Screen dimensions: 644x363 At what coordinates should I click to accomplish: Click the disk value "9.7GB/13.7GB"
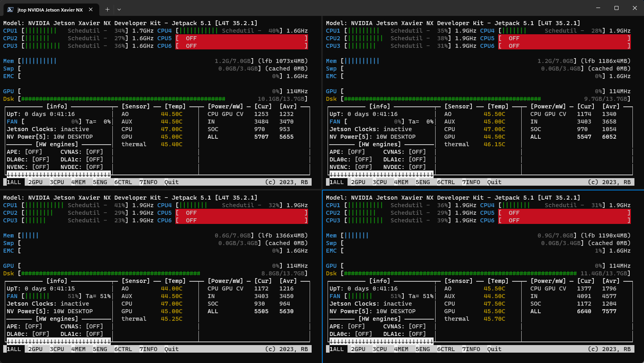coord(606,99)
